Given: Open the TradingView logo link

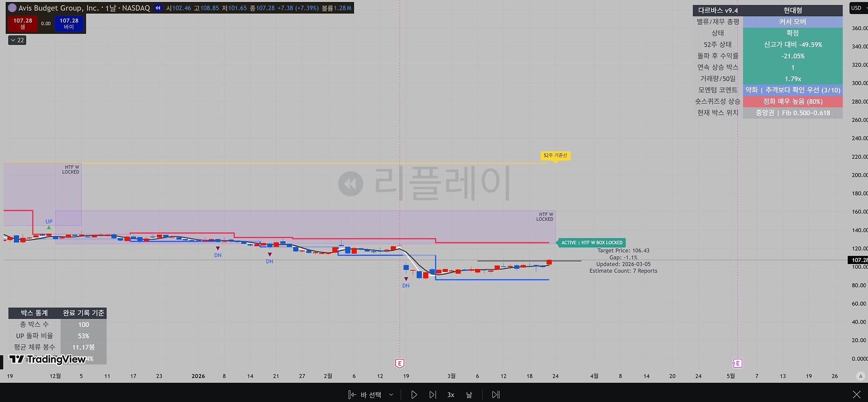Looking at the screenshot, I should click(47, 359).
